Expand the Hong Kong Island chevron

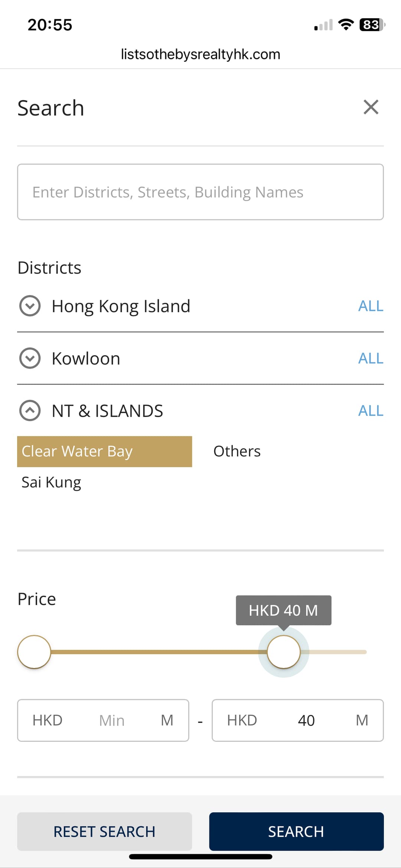pyautogui.click(x=30, y=306)
